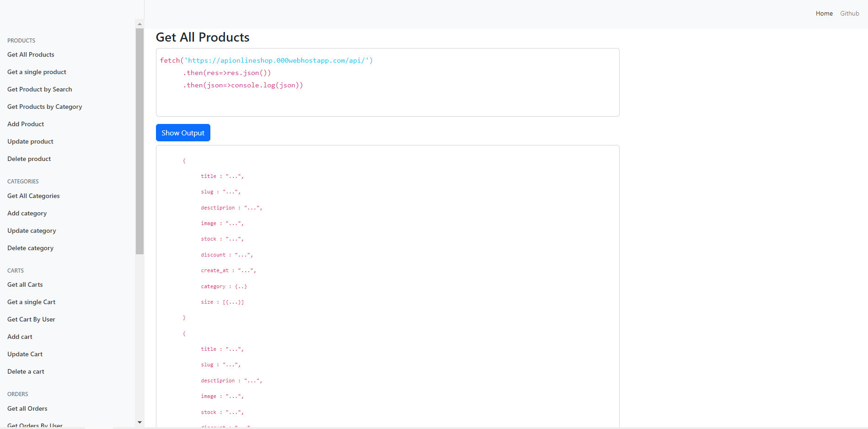Select Get all Carts
Image resolution: width=868 pixels, height=429 pixels.
(x=25, y=284)
